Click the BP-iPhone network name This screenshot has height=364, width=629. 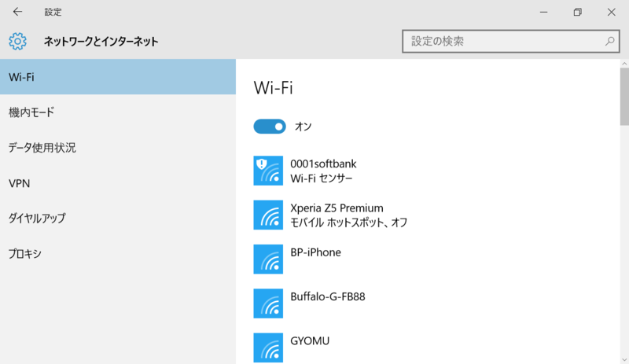[316, 252]
